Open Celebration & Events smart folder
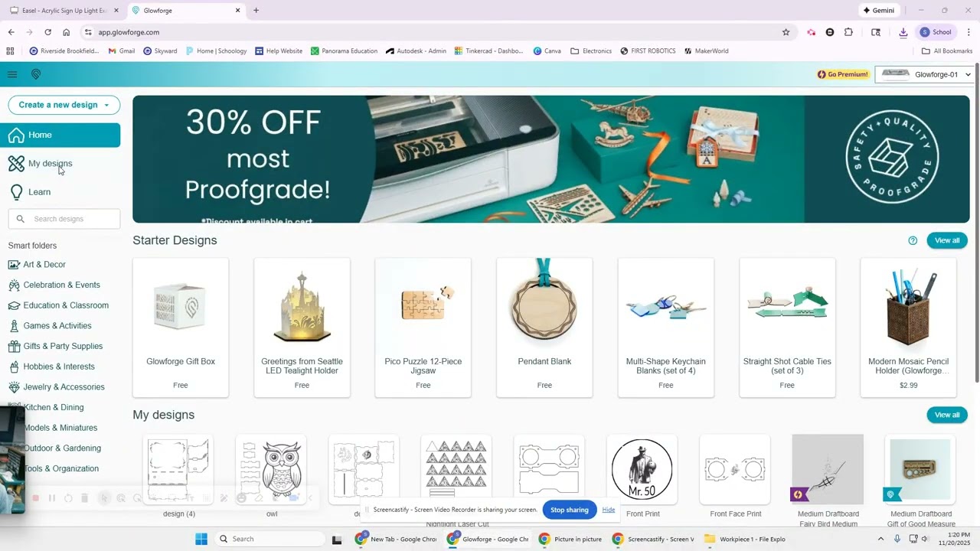980x551 pixels. point(61,285)
